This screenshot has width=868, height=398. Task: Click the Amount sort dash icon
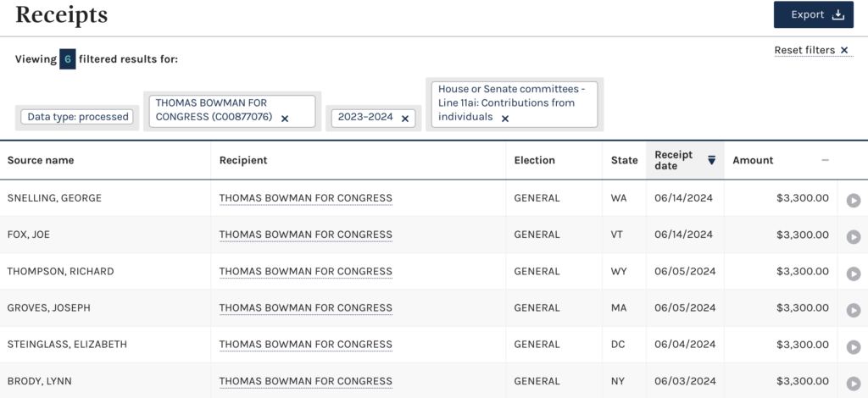pyautogui.click(x=826, y=160)
